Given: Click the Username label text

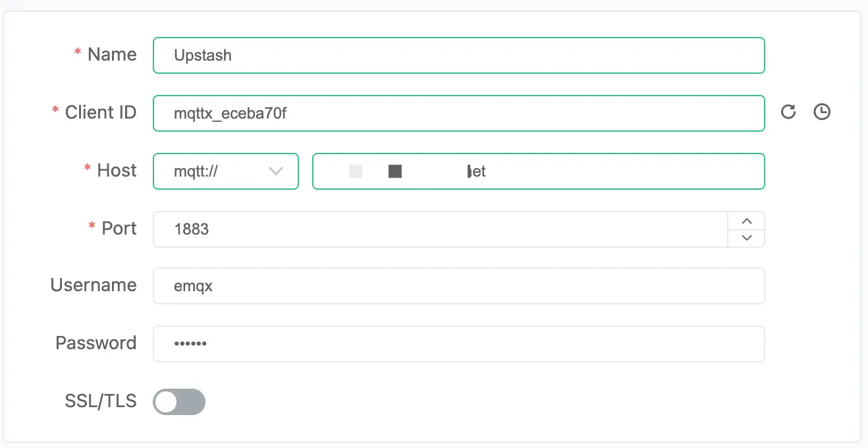Looking at the screenshot, I should (93, 285).
